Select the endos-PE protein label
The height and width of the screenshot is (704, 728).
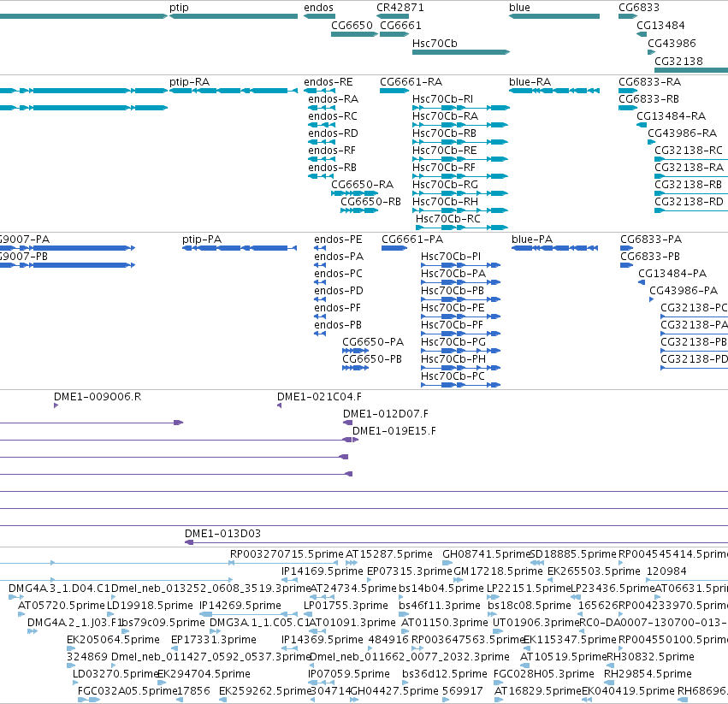click(338, 240)
